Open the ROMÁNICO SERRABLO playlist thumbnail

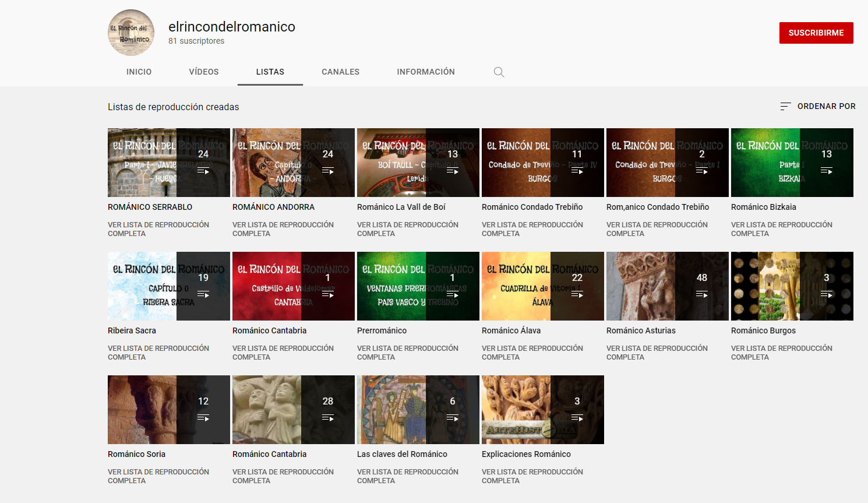[x=169, y=163]
